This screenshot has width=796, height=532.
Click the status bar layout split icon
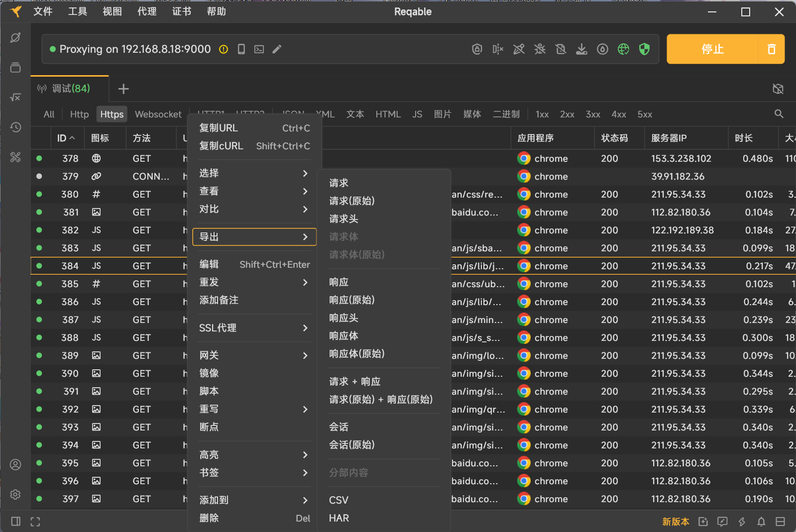point(781,522)
